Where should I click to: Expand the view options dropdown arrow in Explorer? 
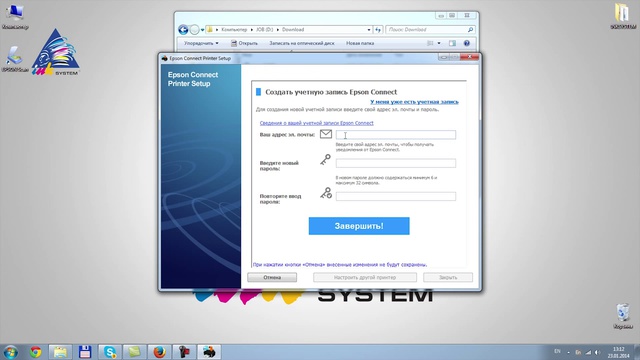point(439,43)
